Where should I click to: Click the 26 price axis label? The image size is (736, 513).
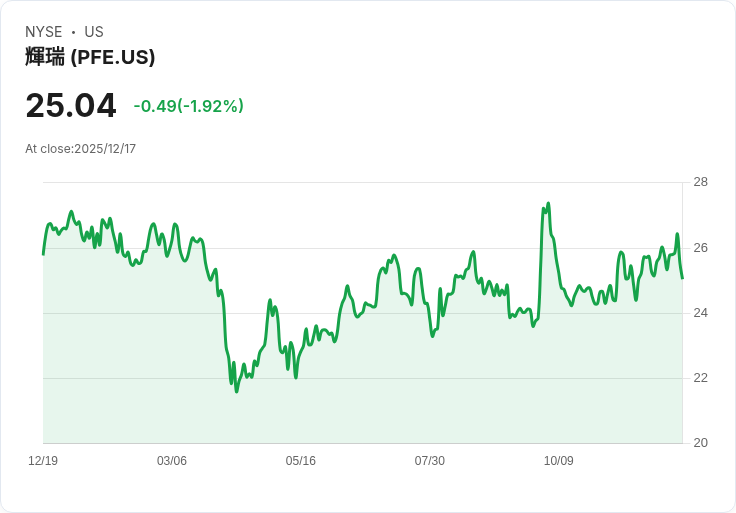coord(700,248)
